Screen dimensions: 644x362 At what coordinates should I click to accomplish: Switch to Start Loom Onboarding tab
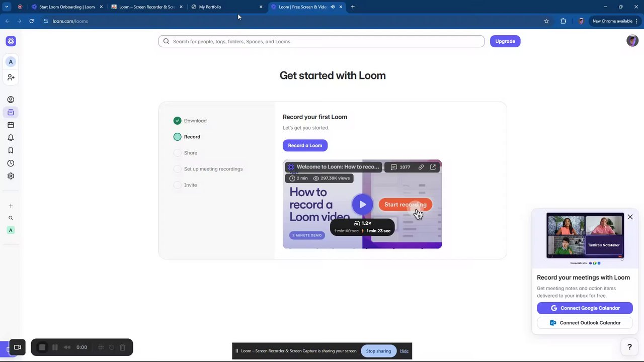point(67,7)
